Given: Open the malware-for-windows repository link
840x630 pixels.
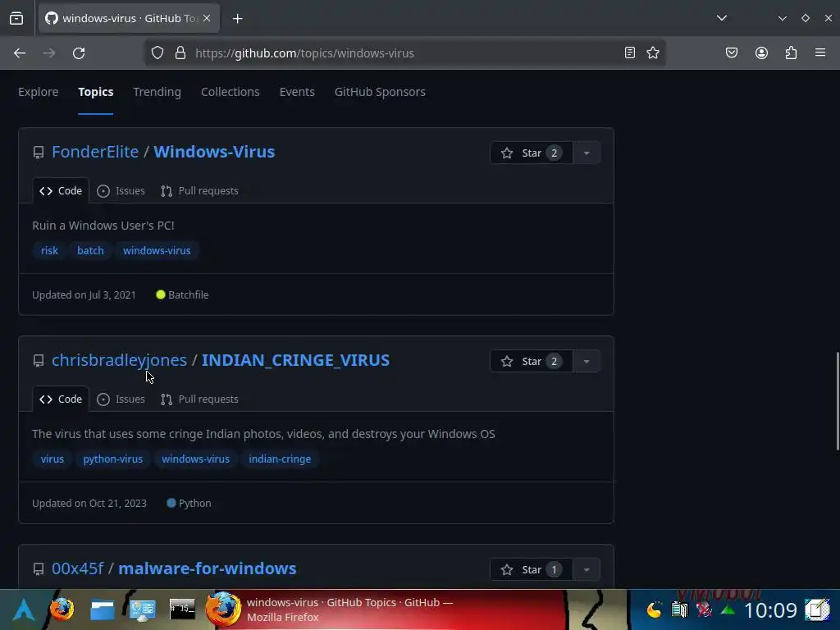Looking at the screenshot, I should [208, 568].
